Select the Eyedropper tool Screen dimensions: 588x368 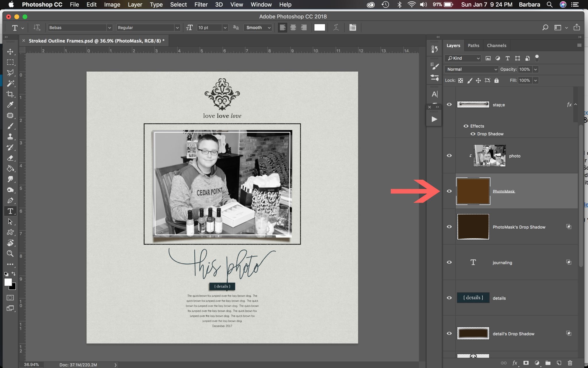10,105
